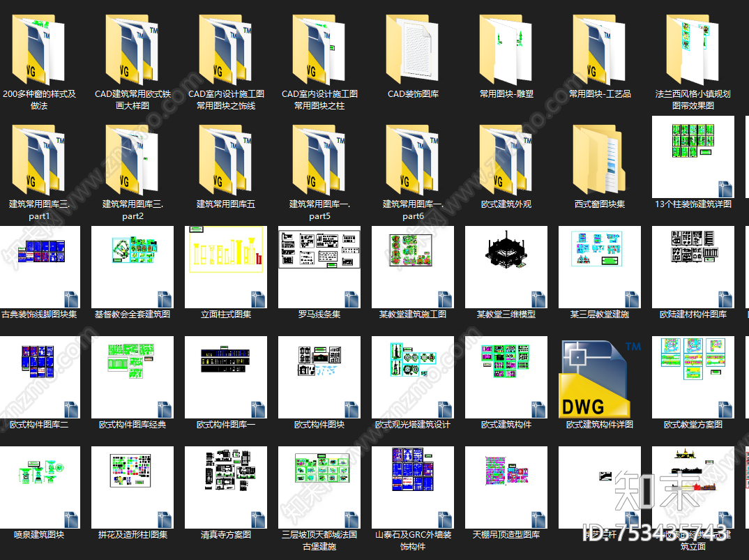Open the 某教堂建筑施工图 thumbnail
Viewport: 749px width, 560px height.
tap(413, 267)
